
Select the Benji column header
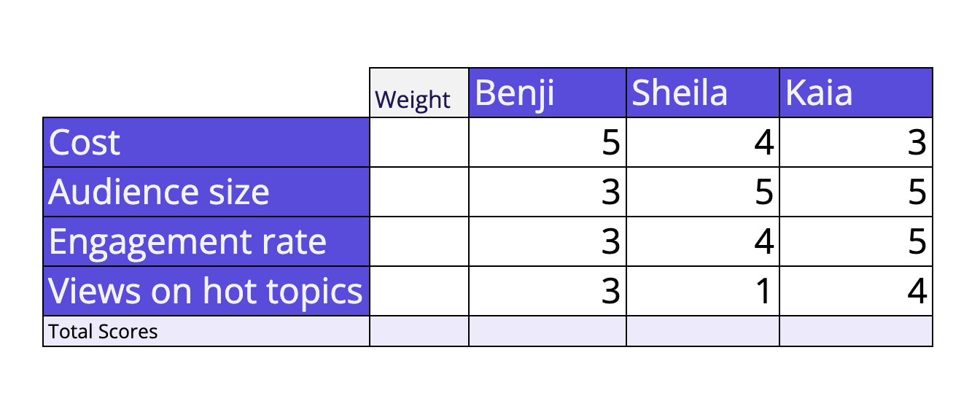coord(547,93)
